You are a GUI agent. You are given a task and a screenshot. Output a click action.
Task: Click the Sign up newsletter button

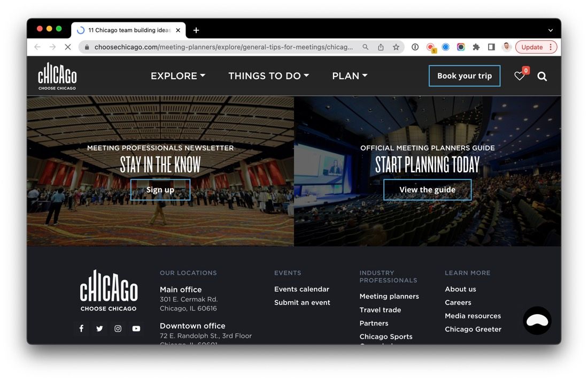pos(160,189)
